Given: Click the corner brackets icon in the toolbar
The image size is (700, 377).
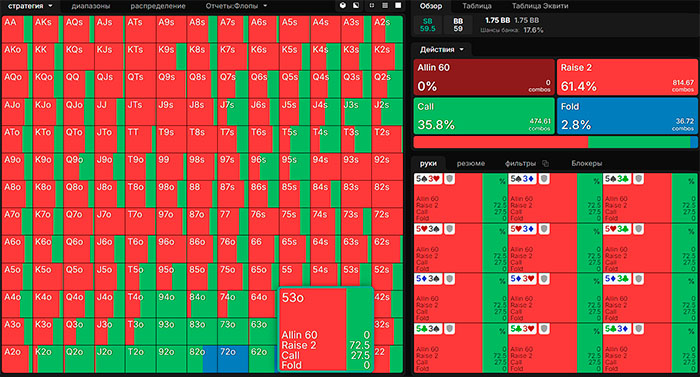Looking at the screenshot, I should 371,5.
